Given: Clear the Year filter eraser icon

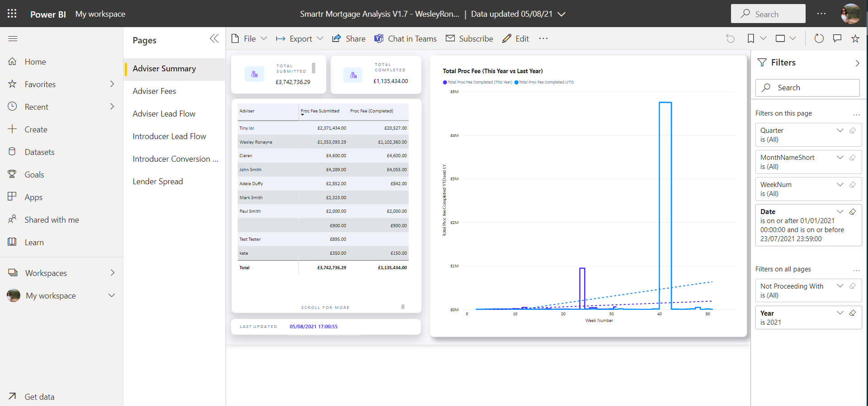Looking at the screenshot, I should 852,313.
